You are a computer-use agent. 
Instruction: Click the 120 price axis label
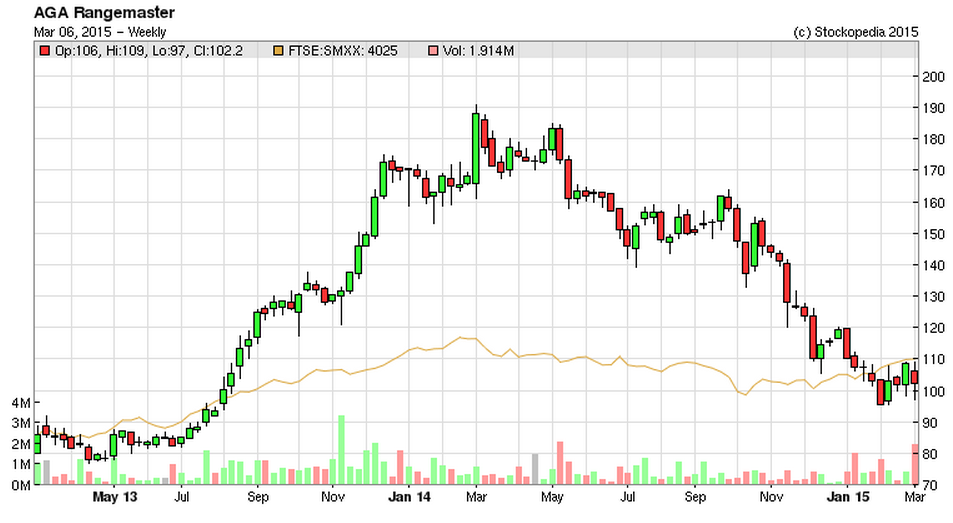pyautogui.click(x=933, y=328)
